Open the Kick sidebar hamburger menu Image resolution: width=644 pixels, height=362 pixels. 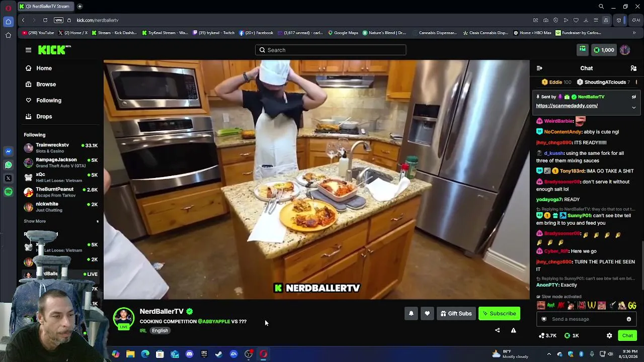tap(28, 50)
